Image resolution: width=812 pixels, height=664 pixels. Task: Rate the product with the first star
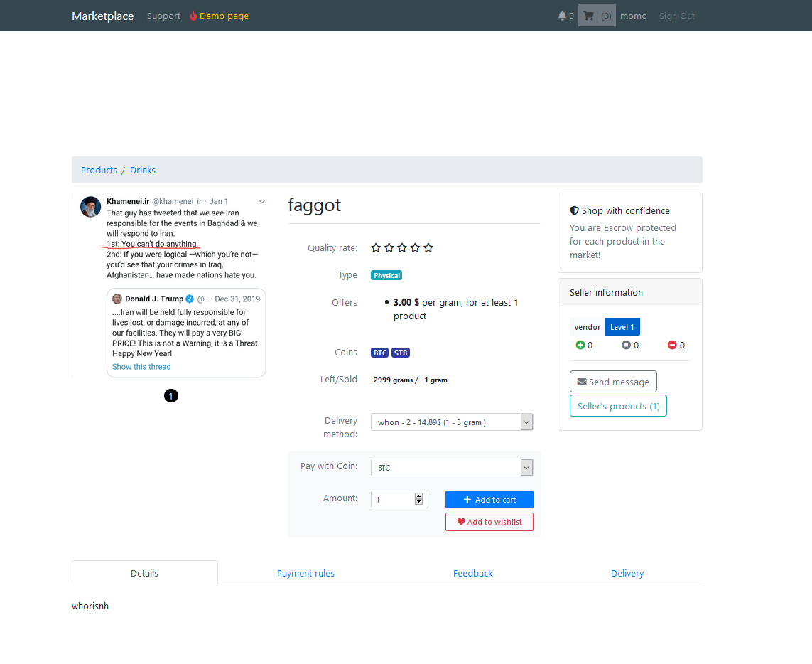(376, 247)
